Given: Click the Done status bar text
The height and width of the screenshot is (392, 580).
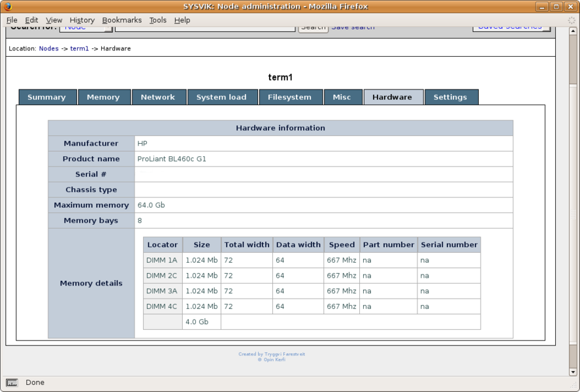Looking at the screenshot, I should (35, 382).
